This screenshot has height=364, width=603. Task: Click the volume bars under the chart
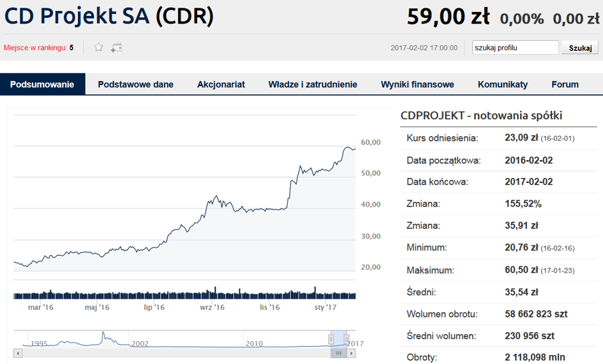(x=185, y=295)
